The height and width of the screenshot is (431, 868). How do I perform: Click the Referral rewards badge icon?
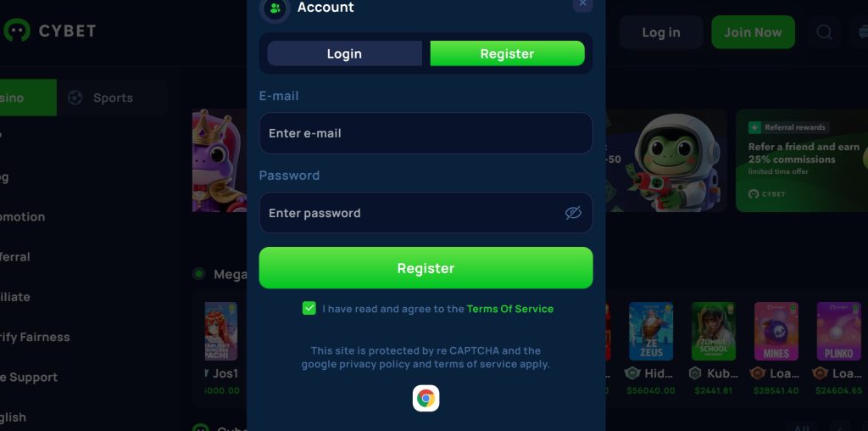coord(754,127)
